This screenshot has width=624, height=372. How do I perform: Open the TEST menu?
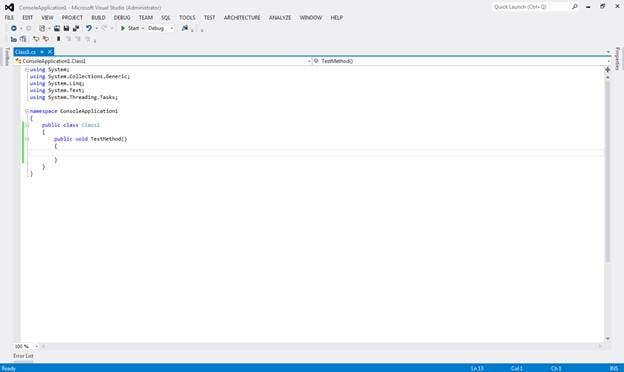click(209, 18)
